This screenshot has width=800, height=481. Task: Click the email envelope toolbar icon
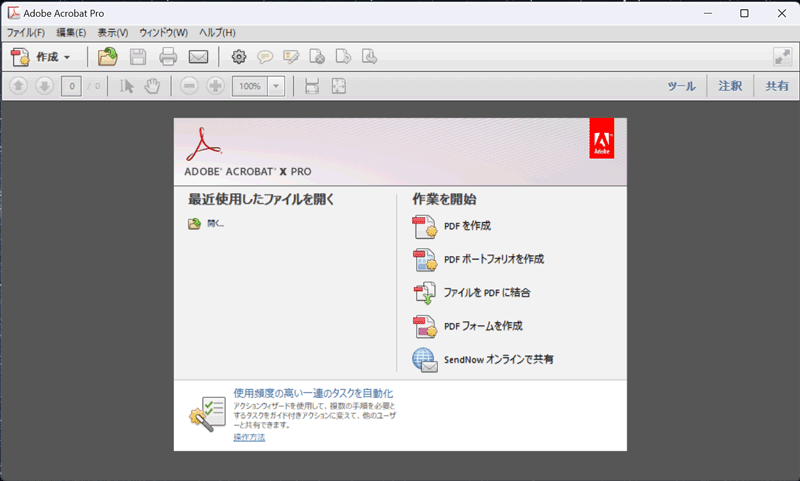coord(198,57)
